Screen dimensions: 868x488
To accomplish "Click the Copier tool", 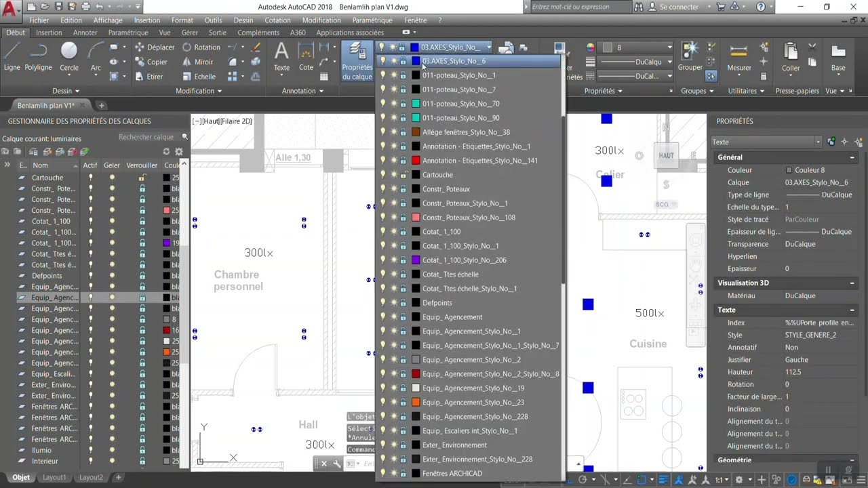I will point(151,62).
